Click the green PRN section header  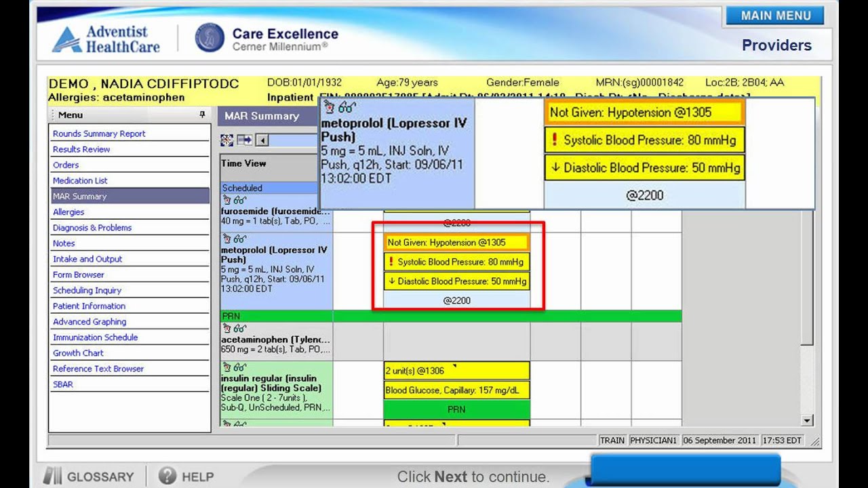451,316
